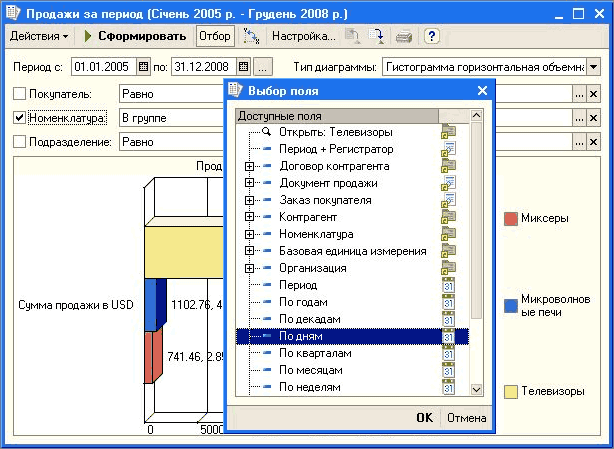Click the restore settings icon after Настройка
The height and width of the screenshot is (449, 614).
[x=353, y=36]
